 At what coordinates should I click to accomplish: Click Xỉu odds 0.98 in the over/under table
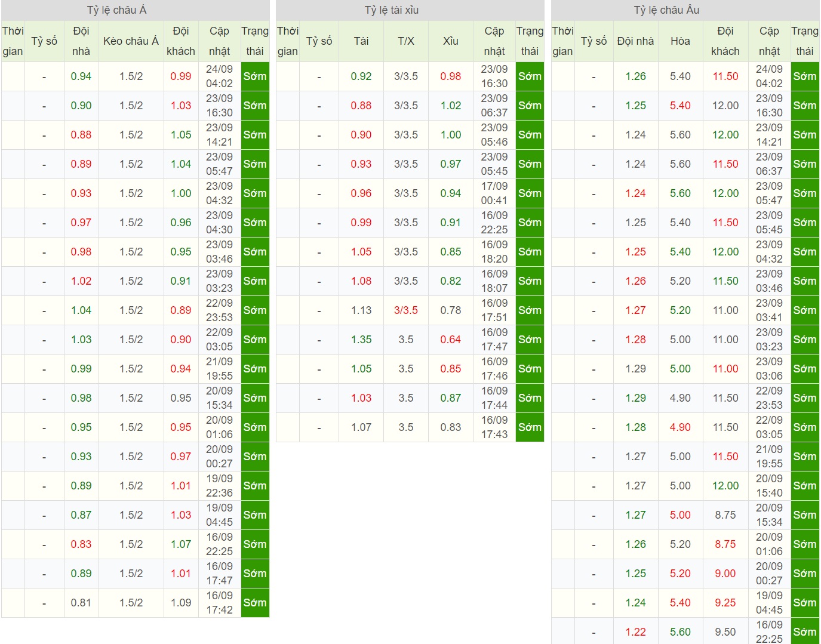[451, 76]
